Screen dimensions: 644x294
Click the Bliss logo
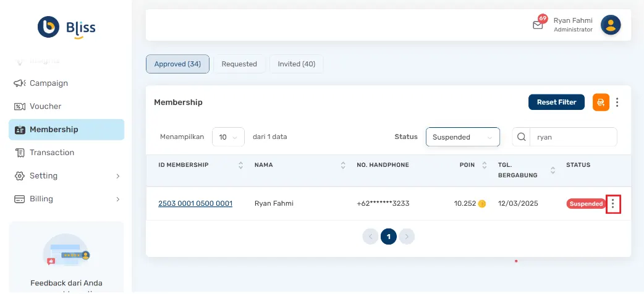[66, 27]
